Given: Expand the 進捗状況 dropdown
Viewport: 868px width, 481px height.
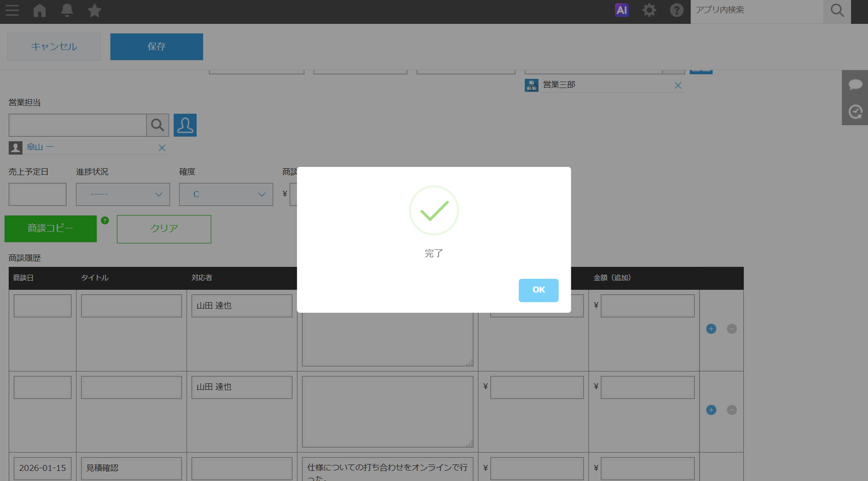Looking at the screenshot, I should [123, 194].
